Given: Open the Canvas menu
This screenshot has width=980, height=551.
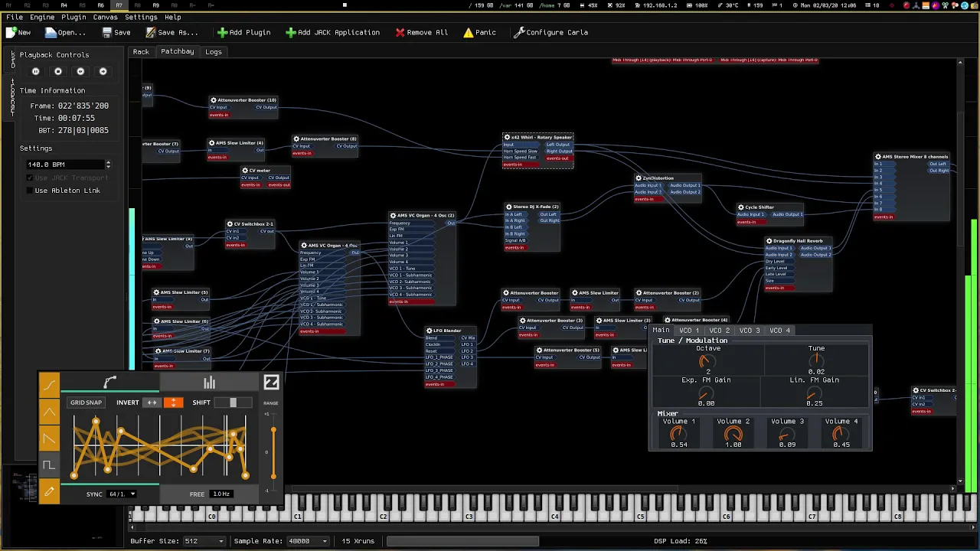Looking at the screenshot, I should pyautogui.click(x=105, y=17).
